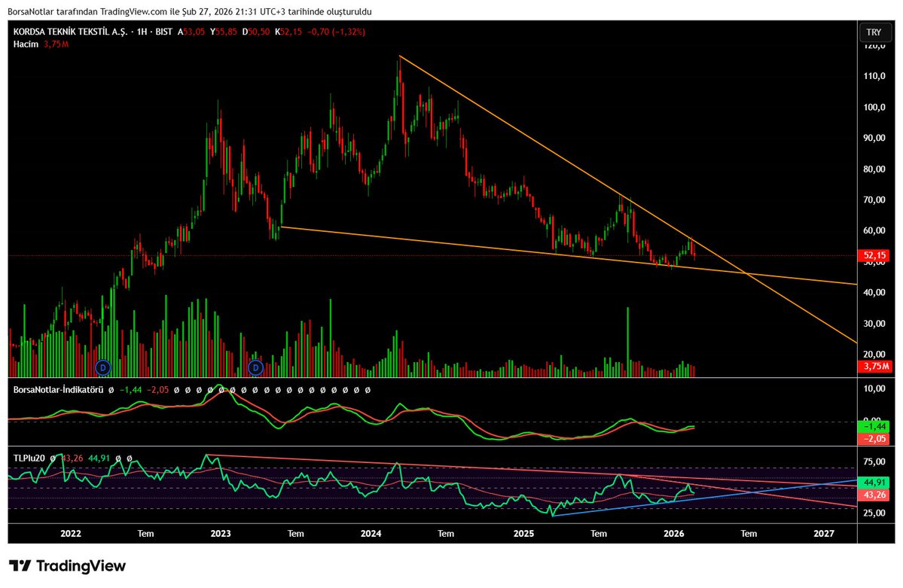Click the red −2,05 tag on indicator scale
903x588 pixels.
(873, 439)
